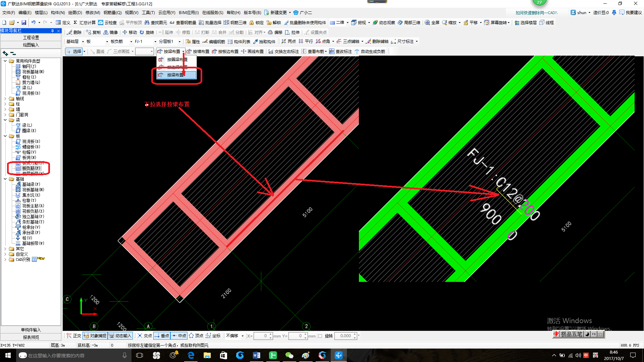
Task: Click 拾取构件 pick component tool
Action: (264, 42)
